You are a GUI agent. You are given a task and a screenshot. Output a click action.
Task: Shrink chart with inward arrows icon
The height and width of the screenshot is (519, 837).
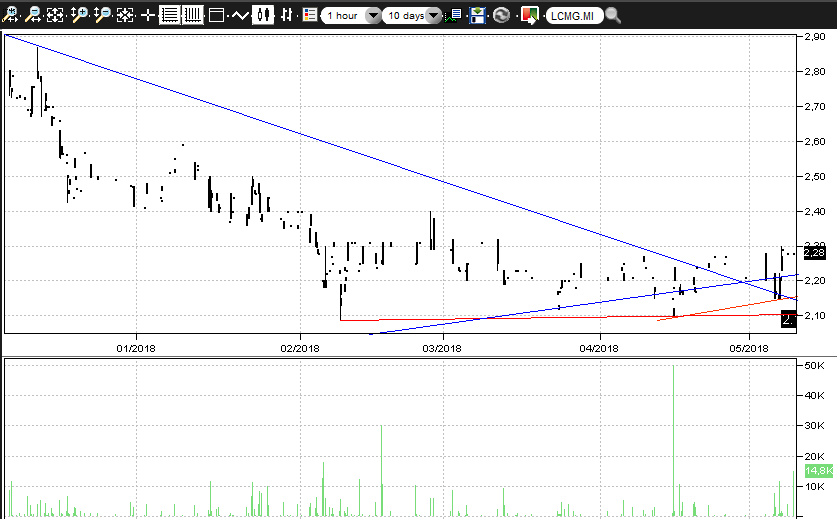point(125,15)
